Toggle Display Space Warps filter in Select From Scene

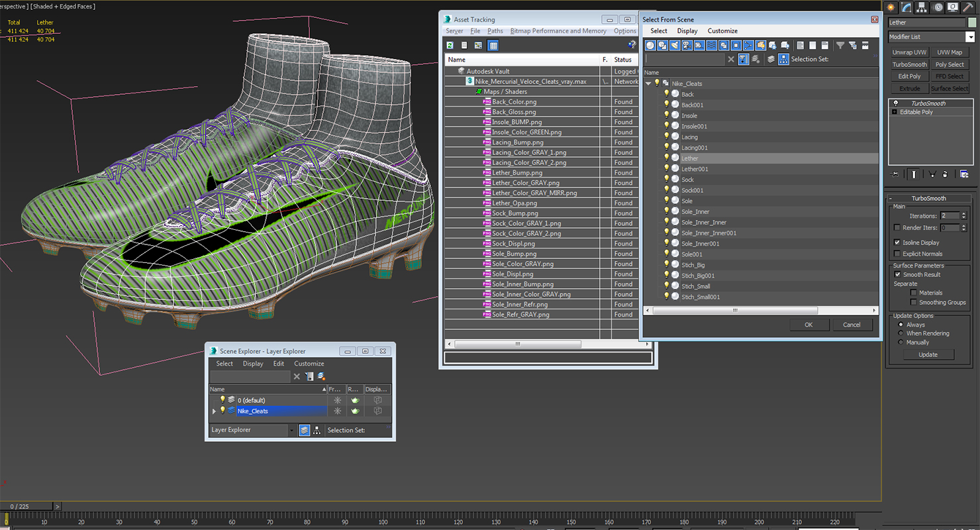(711, 45)
